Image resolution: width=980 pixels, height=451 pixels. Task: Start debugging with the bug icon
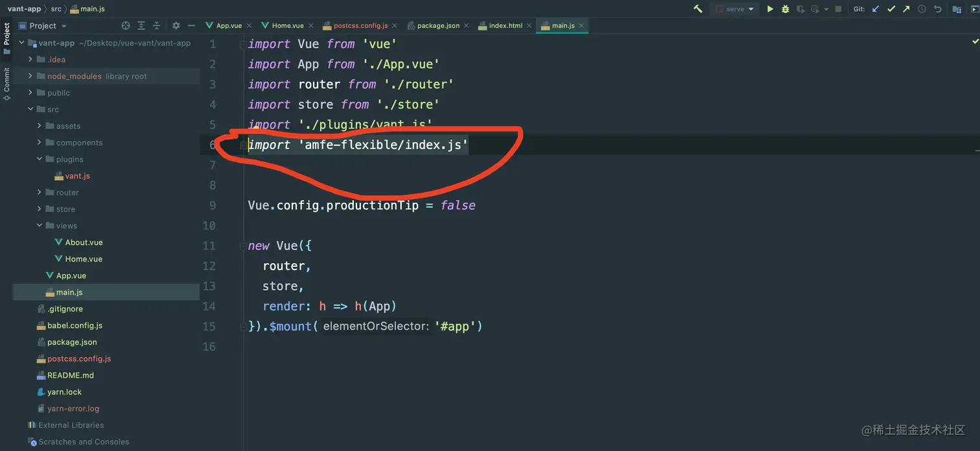click(786, 9)
